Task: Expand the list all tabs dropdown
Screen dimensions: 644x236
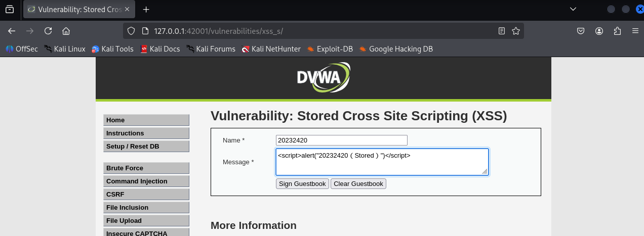Action: pos(573,9)
